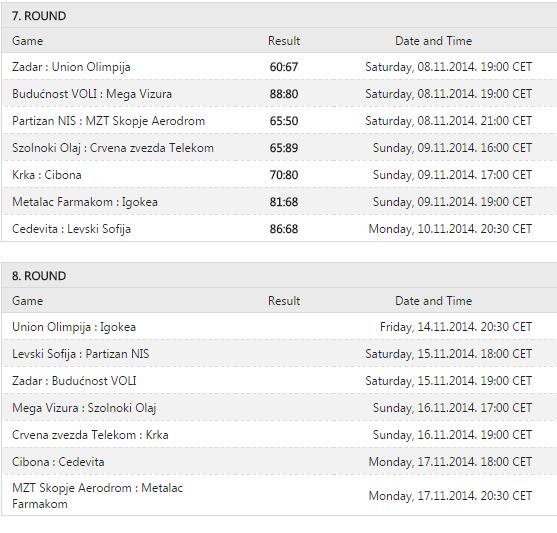Image resolution: width=557 pixels, height=533 pixels.
Task: Select MZT Skopje Aerodrom : Metalac Farmakom fixture
Action: [97, 496]
